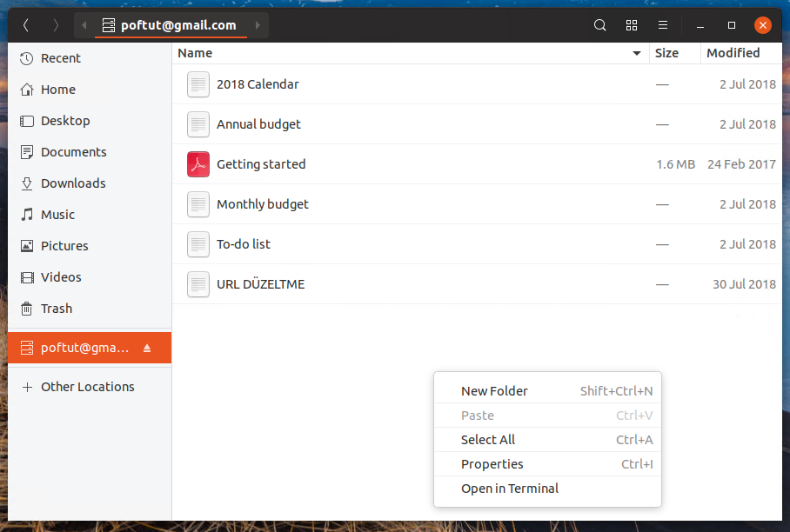790x532 pixels.
Task: Click the Desktop sidebar icon
Action: 27,121
